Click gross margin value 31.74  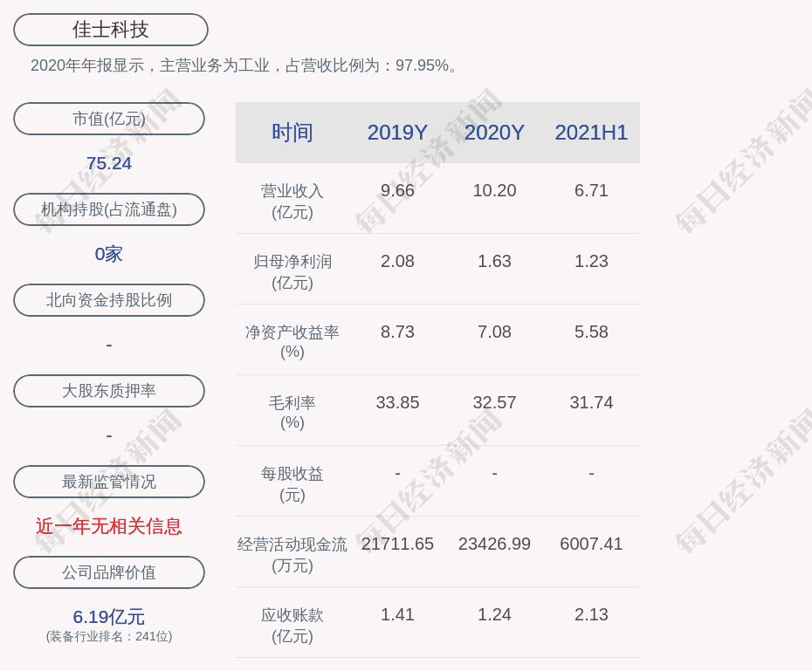[x=591, y=402]
